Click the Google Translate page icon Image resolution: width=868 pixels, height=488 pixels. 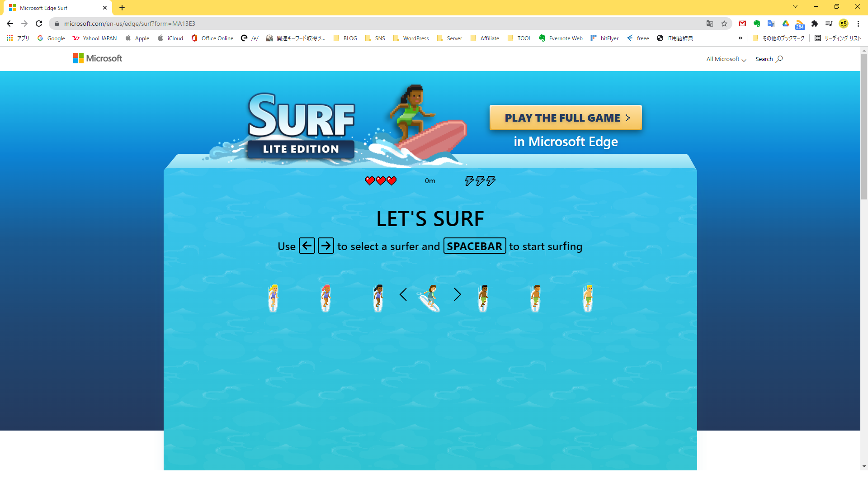click(x=710, y=24)
